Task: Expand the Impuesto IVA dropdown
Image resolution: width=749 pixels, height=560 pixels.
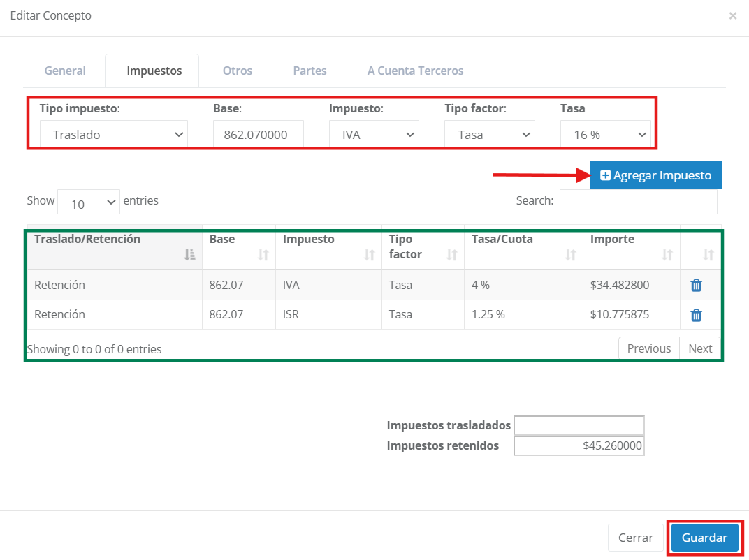Action: 374,135
